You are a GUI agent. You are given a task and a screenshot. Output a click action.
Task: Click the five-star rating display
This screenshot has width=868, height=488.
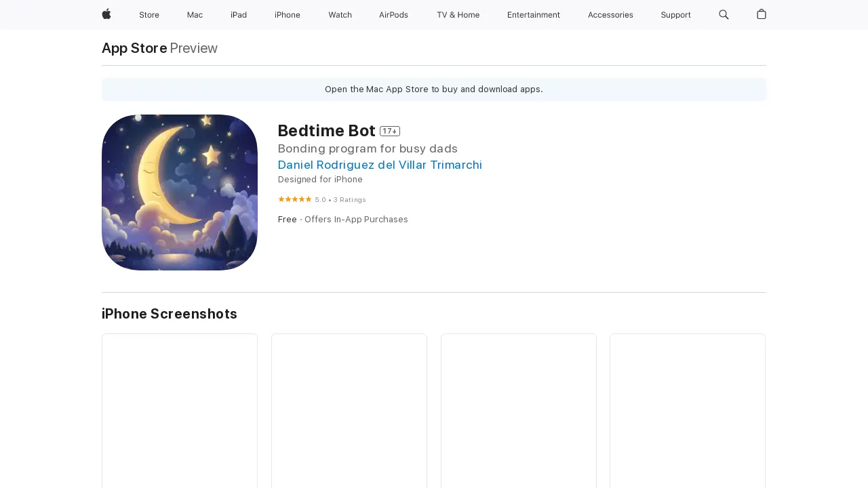pos(294,199)
